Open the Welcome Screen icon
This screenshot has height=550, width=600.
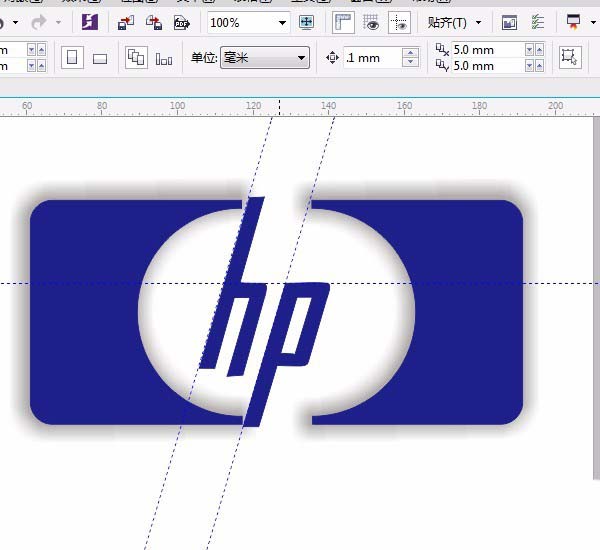509,23
